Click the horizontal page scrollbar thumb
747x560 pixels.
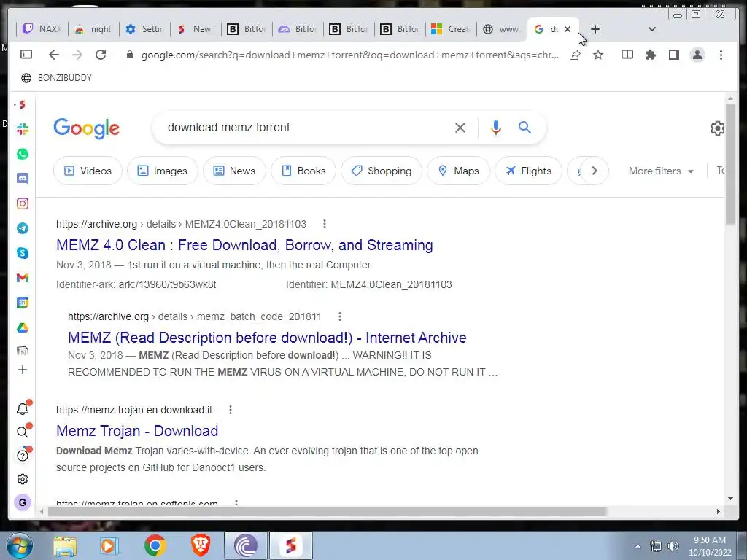328,511
